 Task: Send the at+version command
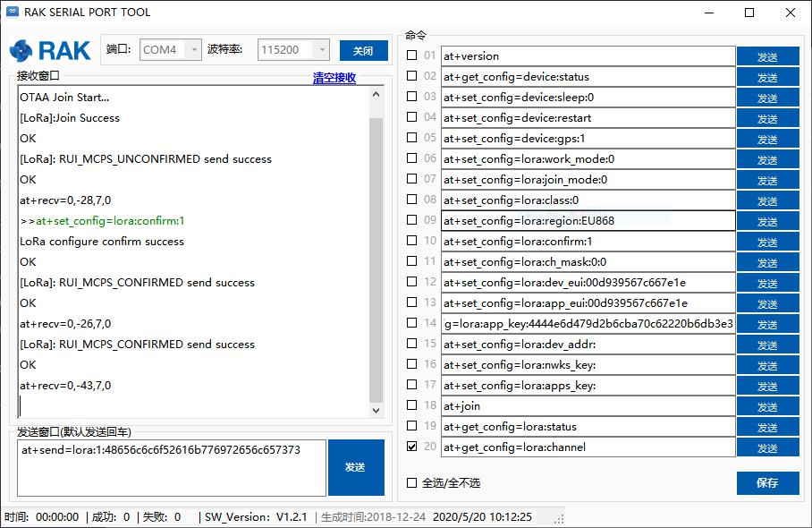(767, 56)
